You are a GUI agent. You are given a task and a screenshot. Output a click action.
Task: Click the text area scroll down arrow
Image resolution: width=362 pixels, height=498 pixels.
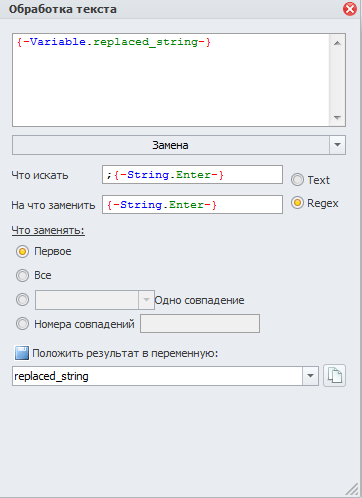pos(337,117)
